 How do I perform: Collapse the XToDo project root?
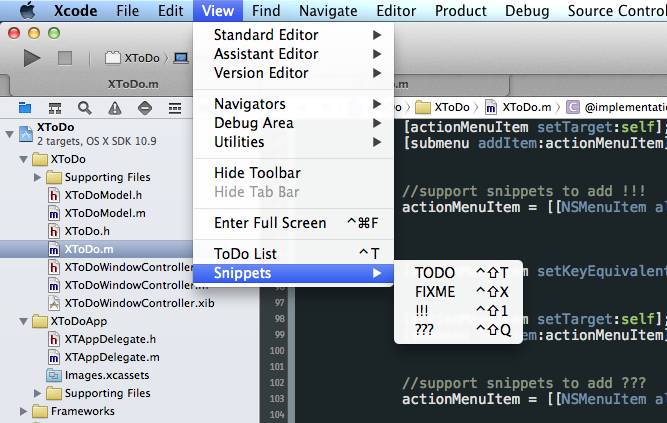coord(9,134)
